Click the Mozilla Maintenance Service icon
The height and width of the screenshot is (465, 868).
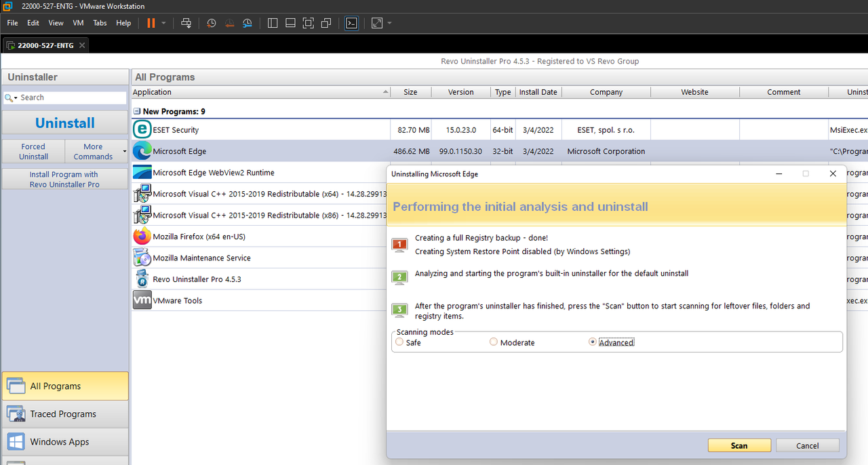point(142,258)
